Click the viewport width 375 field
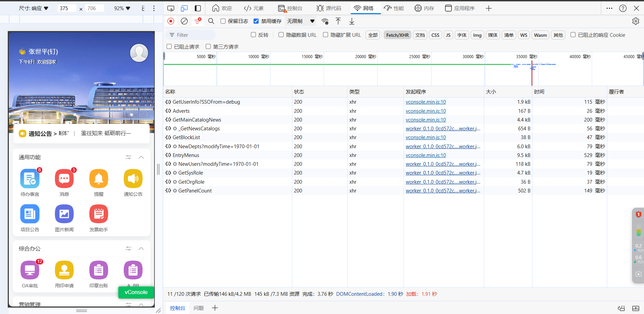Screen dimensions: 644x314 coord(67,8)
